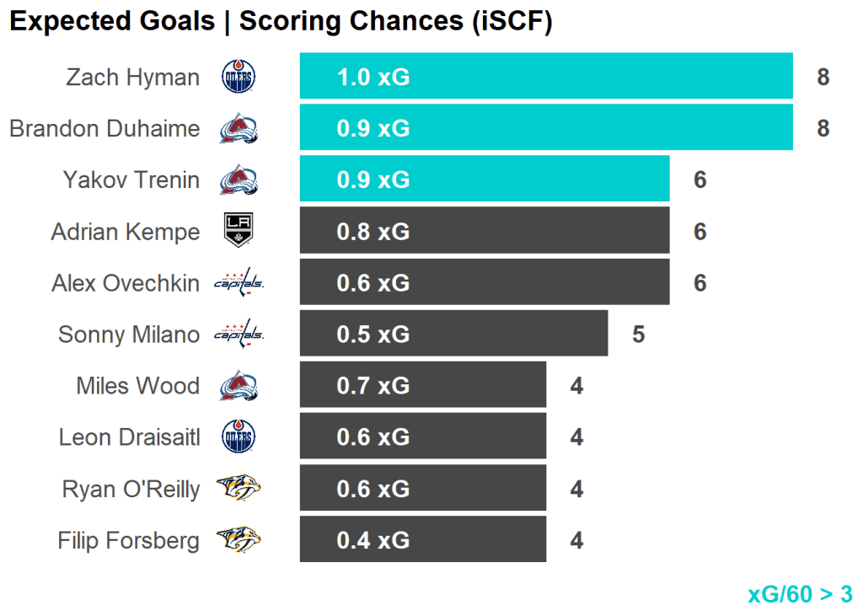Click the Sonny Milano player name
Screen dimensions: 863x616
click(x=129, y=335)
